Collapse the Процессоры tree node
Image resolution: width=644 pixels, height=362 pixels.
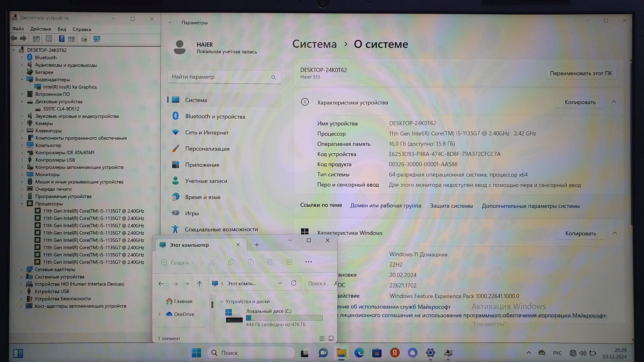[22, 204]
